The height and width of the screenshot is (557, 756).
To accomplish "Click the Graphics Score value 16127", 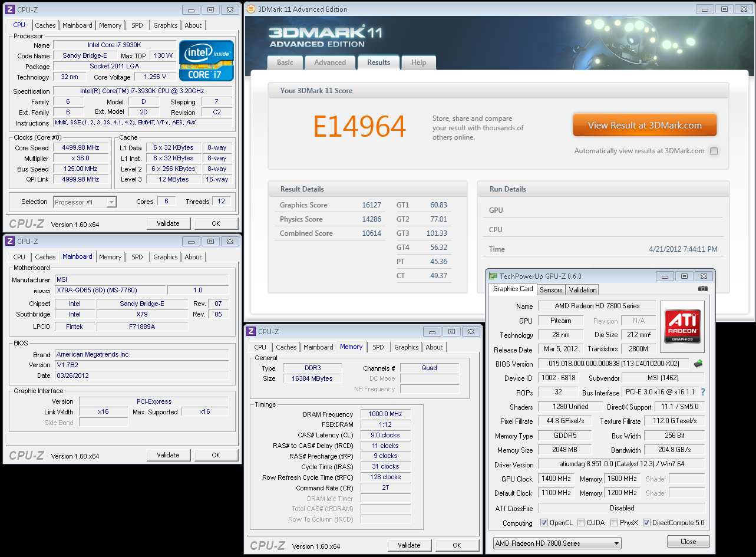I will coord(371,205).
